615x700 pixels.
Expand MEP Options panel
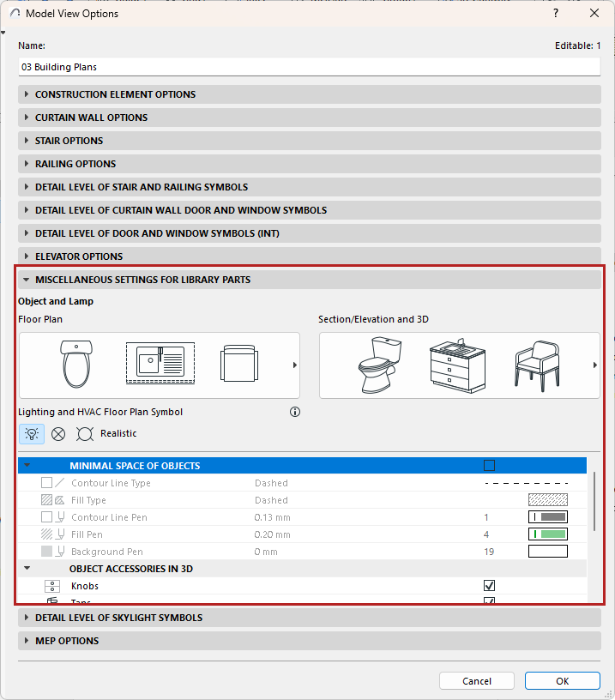point(310,641)
